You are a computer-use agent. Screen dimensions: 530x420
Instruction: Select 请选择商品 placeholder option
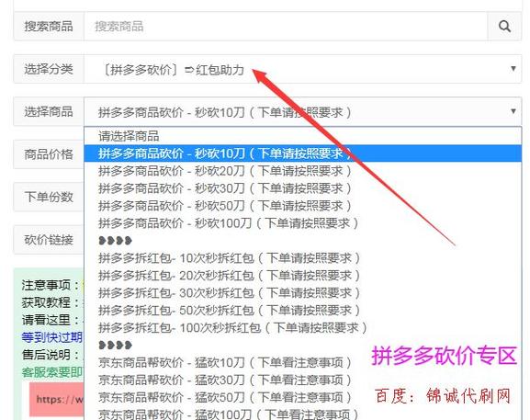pyautogui.click(x=302, y=136)
